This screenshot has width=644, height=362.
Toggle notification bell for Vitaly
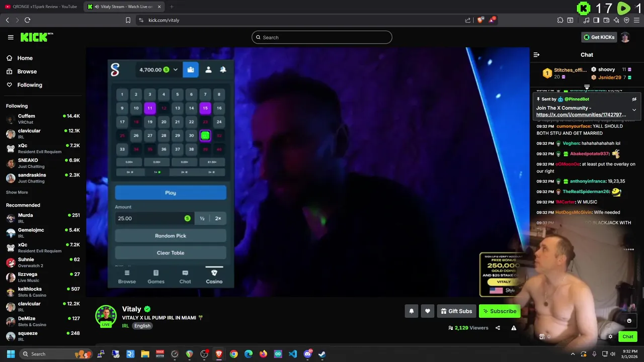tap(411, 311)
